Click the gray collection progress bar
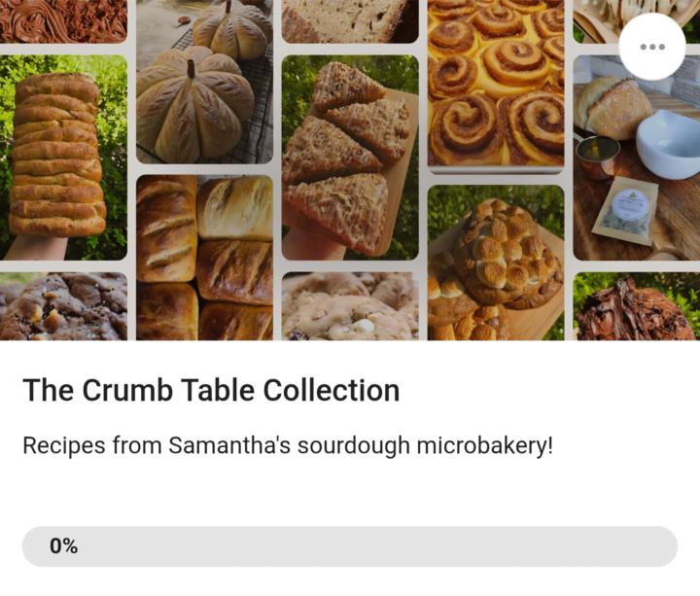The height and width of the screenshot is (596, 700). (x=350, y=546)
